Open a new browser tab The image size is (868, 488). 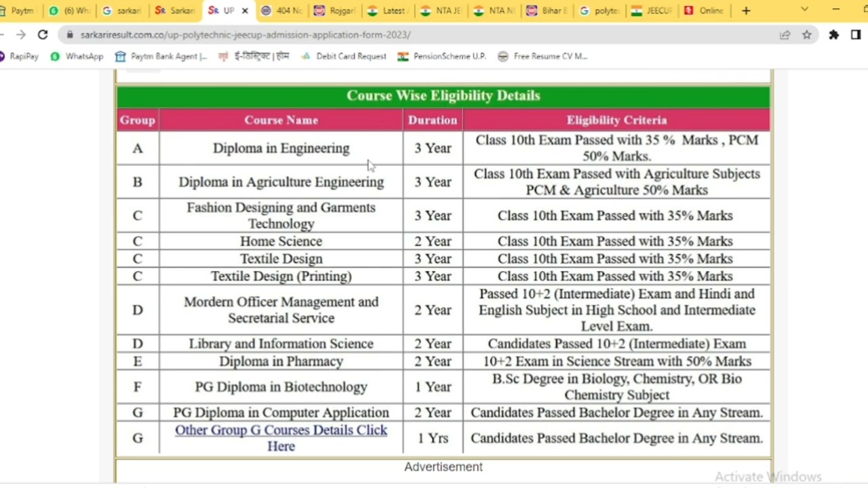click(x=746, y=11)
